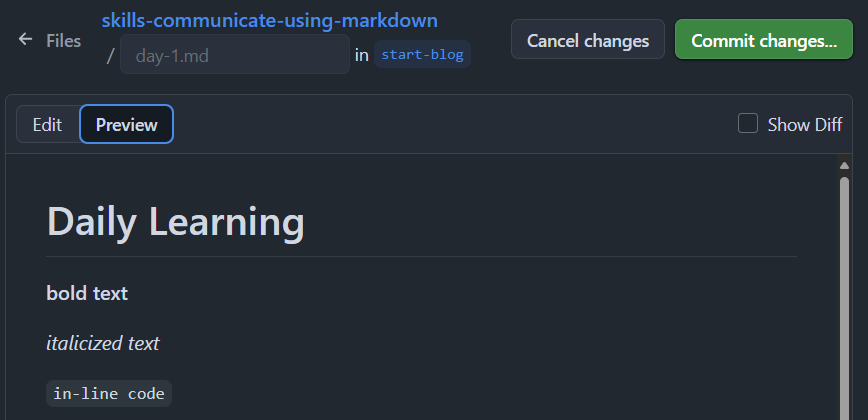Focus the day-1.md filename field
This screenshot has height=420, width=868.
235,54
